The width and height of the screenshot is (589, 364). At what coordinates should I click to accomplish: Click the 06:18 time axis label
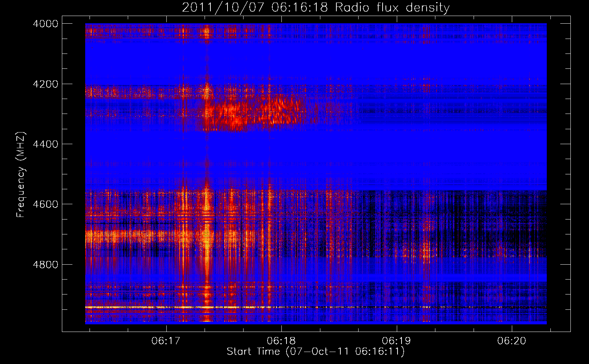tap(281, 341)
